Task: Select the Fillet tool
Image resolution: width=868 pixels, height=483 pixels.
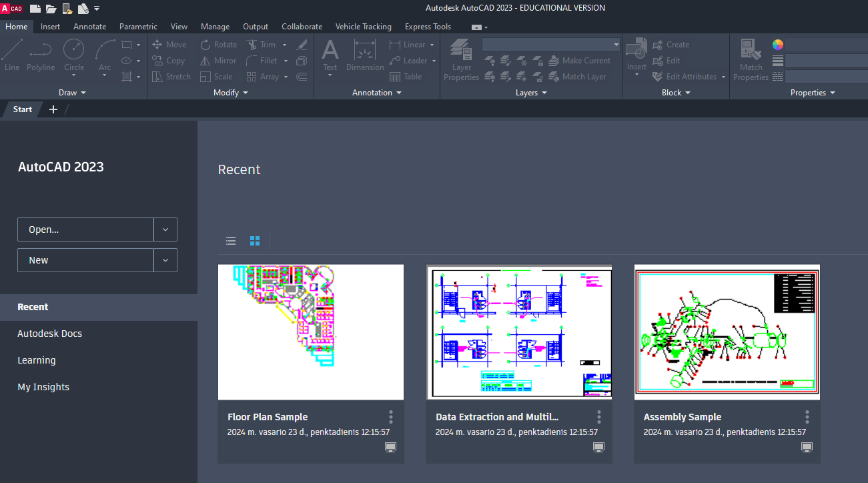Action: [x=262, y=61]
